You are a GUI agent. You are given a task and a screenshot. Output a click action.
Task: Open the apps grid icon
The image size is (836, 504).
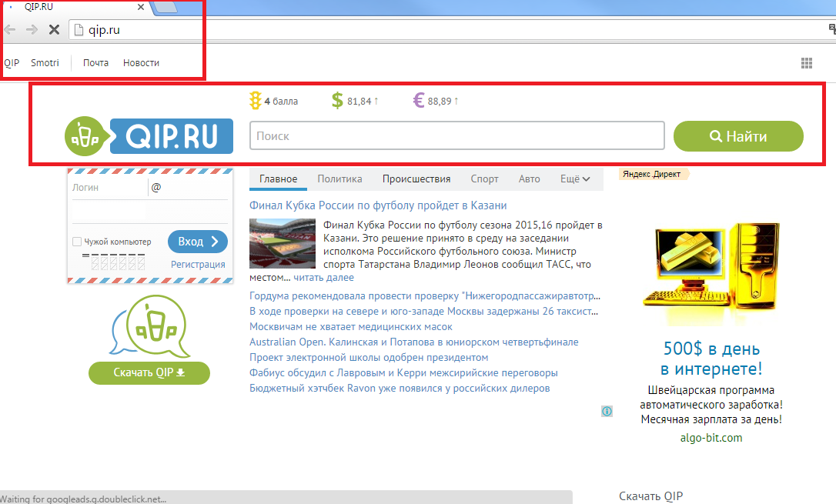[x=807, y=63]
